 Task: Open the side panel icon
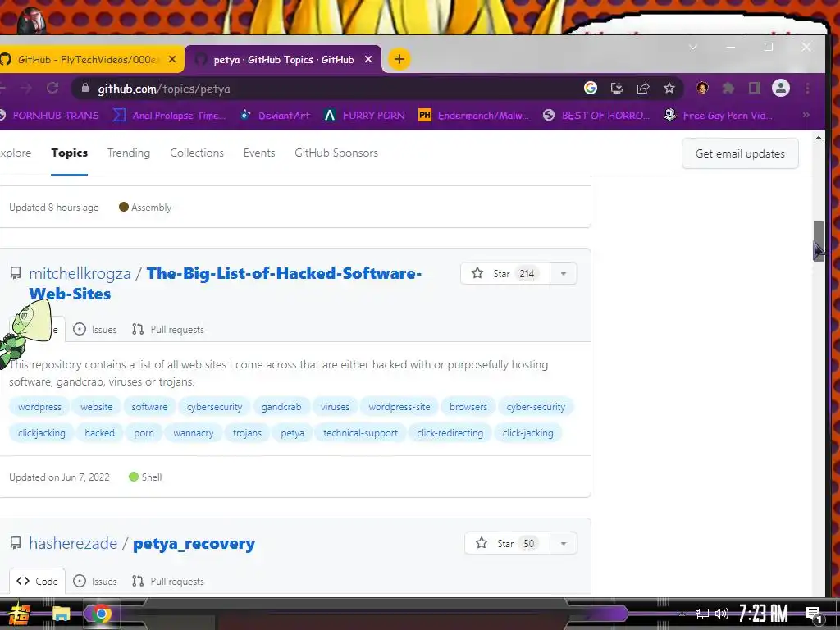point(755,88)
